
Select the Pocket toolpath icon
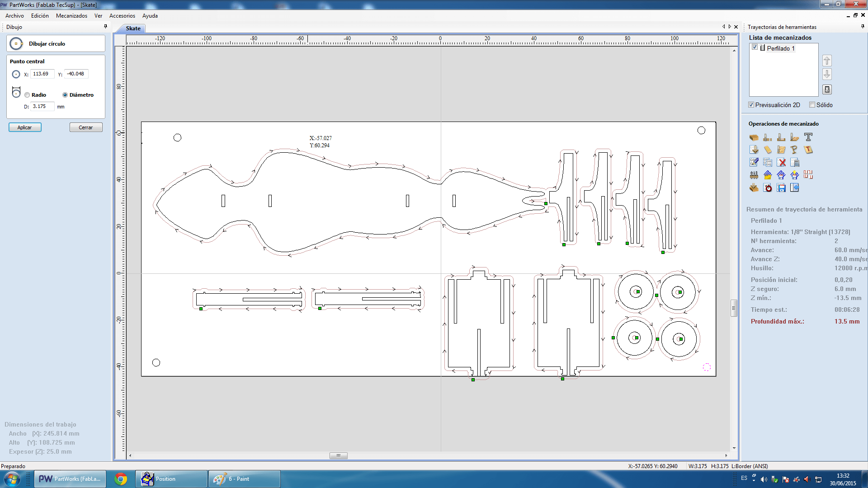(781, 137)
